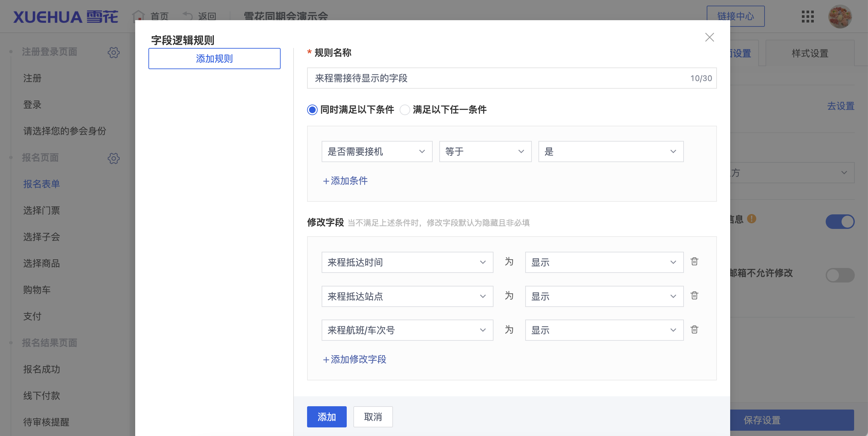The width and height of the screenshot is (868, 436).
Task: Open 显示 dropdown for 来程抵达时间 row
Action: tap(604, 262)
